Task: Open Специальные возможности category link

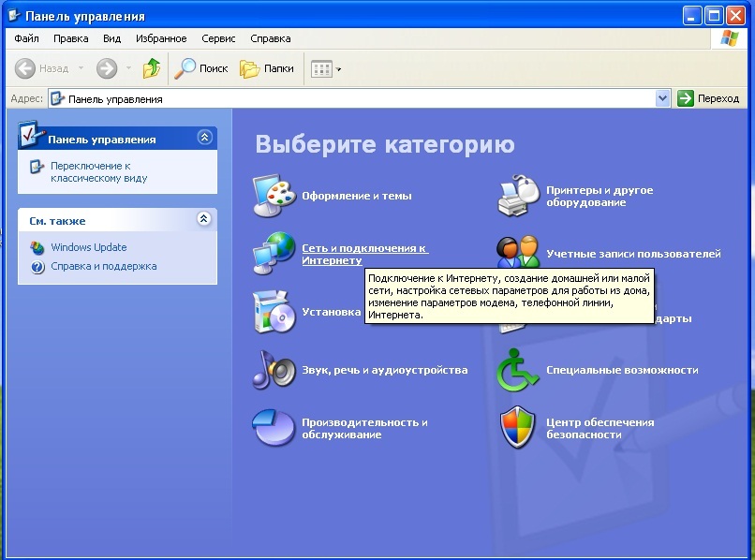Action: click(622, 370)
